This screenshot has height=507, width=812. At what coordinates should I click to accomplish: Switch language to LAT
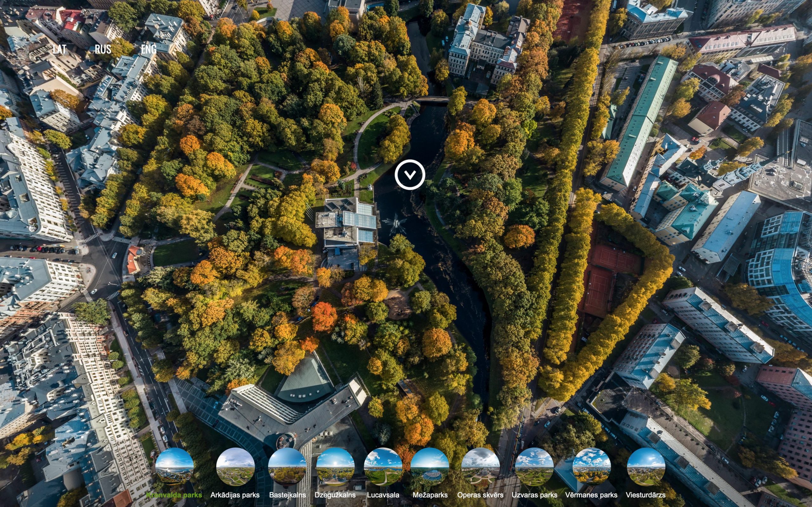tap(60, 49)
